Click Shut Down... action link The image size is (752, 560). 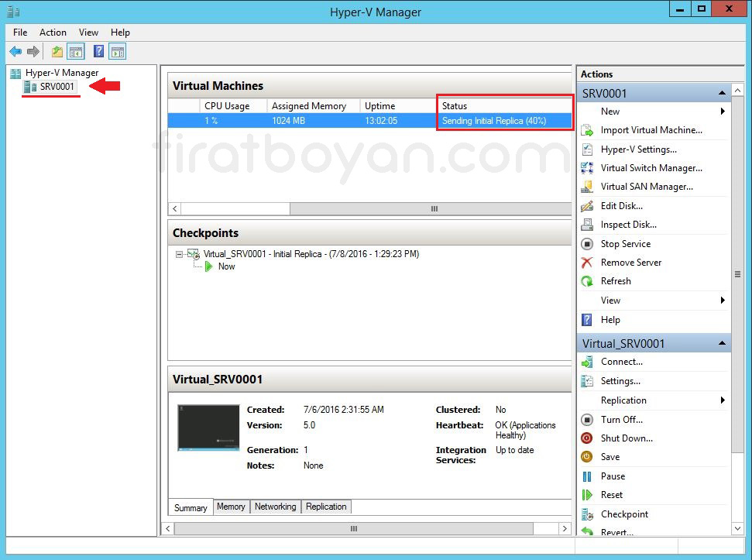(627, 438)
